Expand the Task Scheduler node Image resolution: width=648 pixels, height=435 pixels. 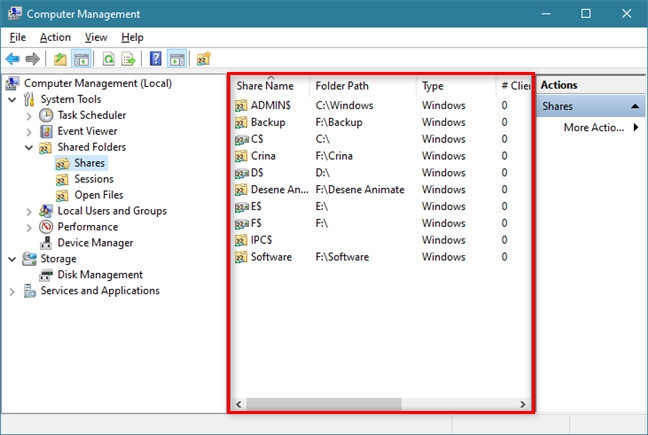tap(28, 115)
